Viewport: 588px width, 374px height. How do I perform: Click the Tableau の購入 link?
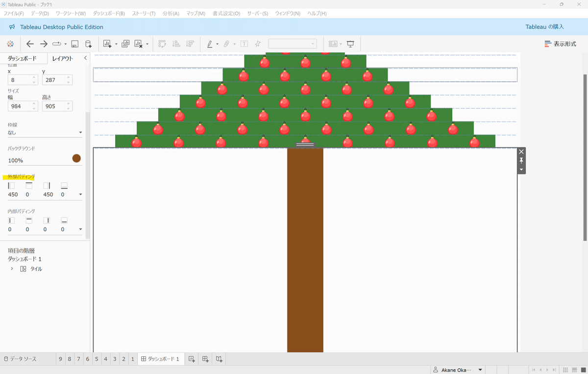coord(545,27)
